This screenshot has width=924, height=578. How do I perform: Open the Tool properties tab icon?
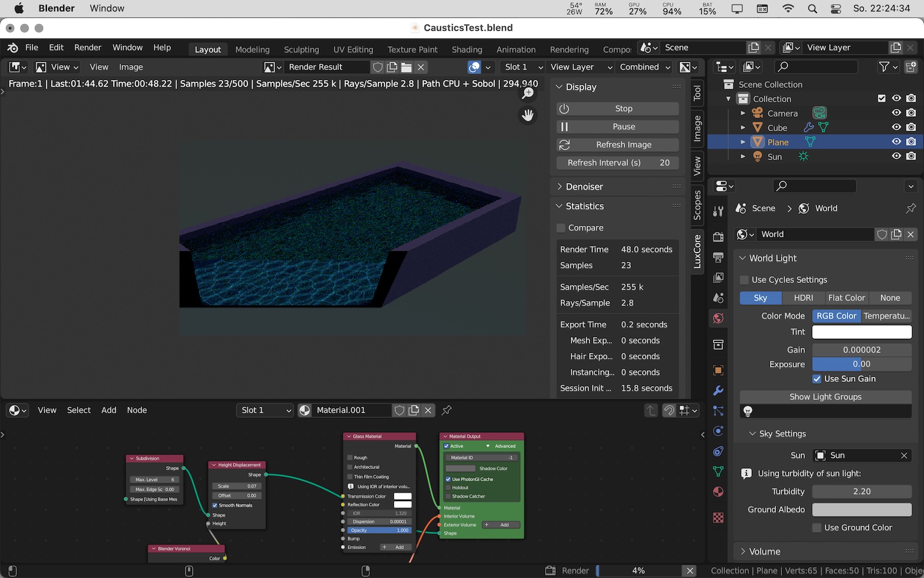point(718,211)
